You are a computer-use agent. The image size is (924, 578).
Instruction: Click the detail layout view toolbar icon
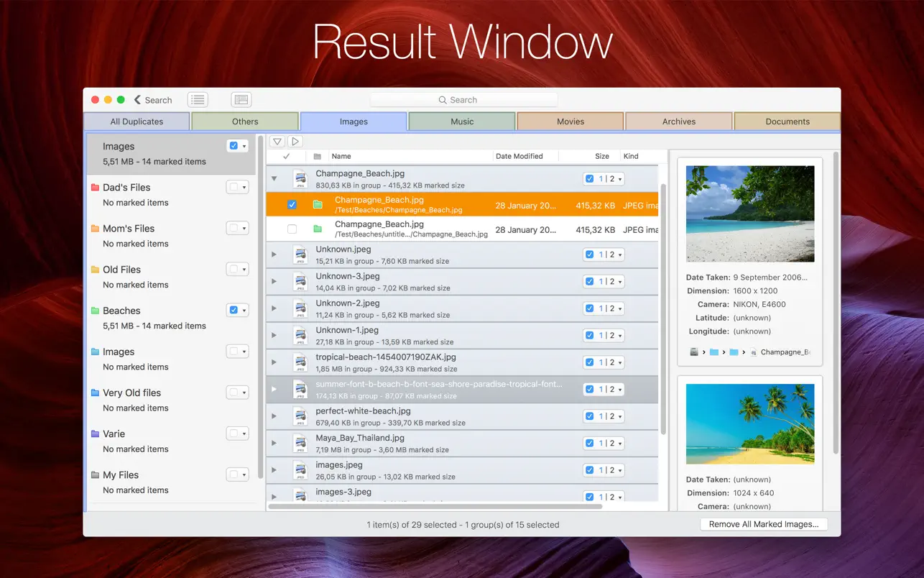tap(241, 100)
